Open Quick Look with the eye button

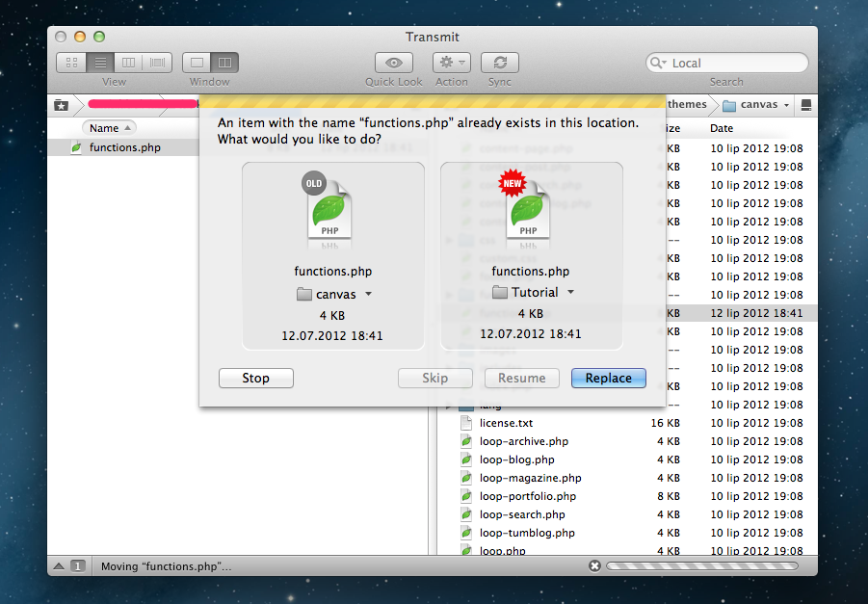click(x=394, y=63)
